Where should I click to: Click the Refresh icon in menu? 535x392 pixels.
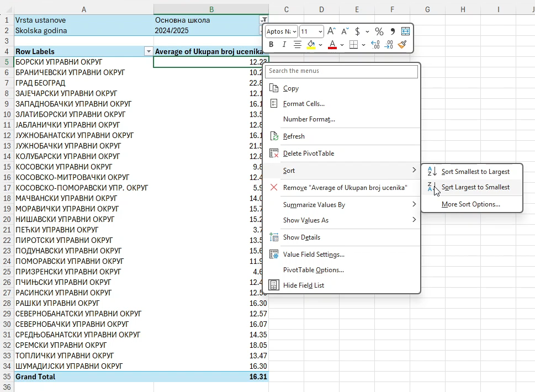[274, 136]
